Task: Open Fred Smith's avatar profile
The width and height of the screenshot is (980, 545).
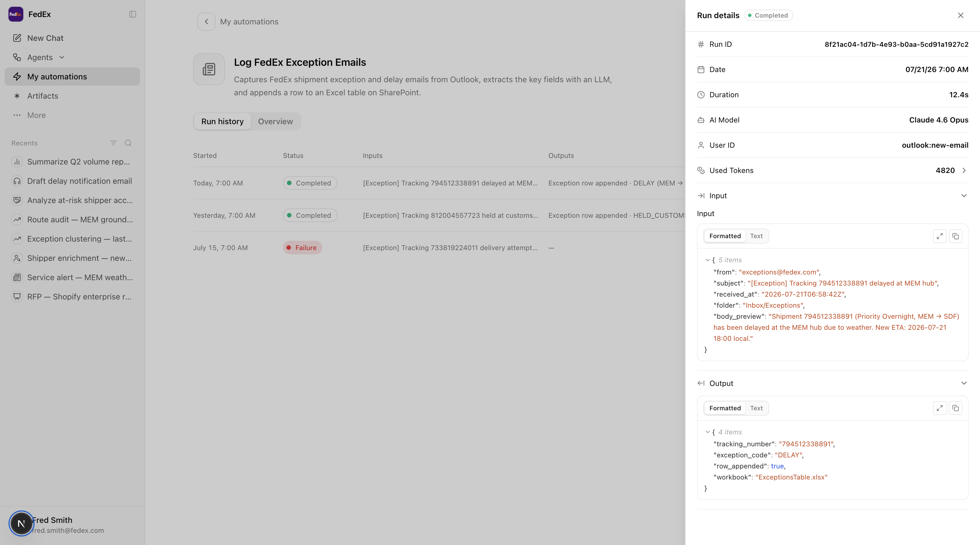Action: click(x=21, y=524)
